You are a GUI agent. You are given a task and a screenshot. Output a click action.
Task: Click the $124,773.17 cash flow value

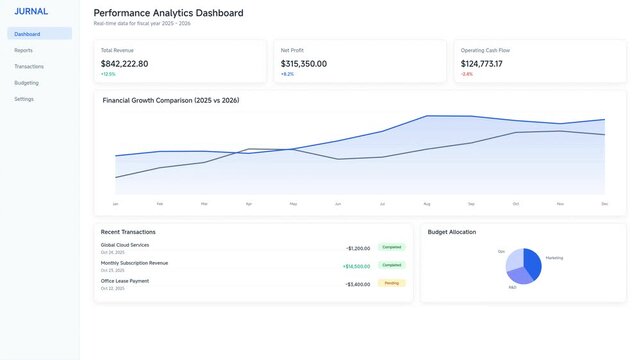[482, 64]
